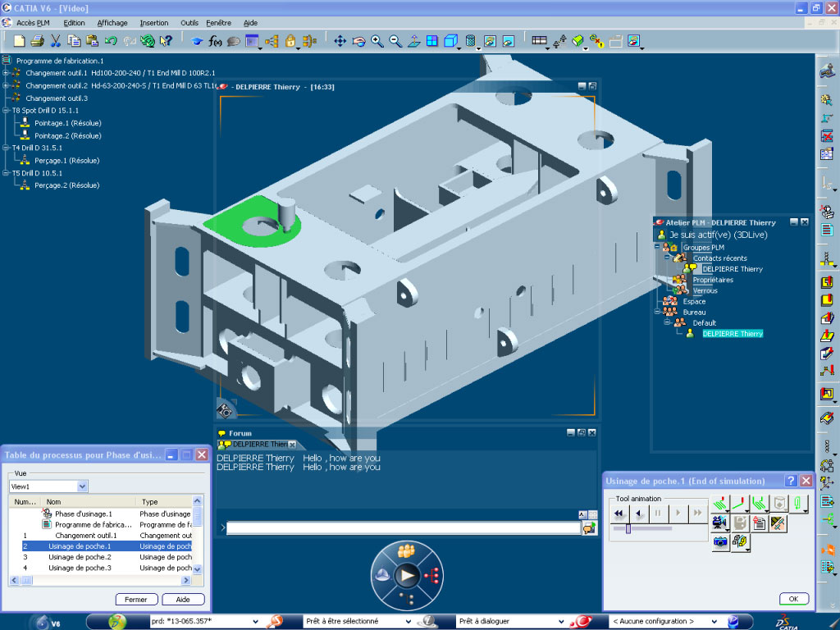
Task: Open the 'Prêt à dialoguer' status dropdown
Action: 561,622
